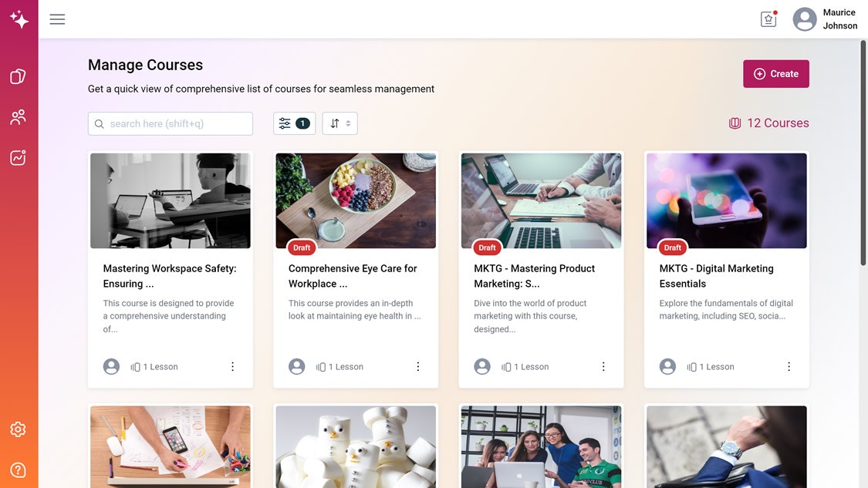Open filters button showing 1 active

295,123
